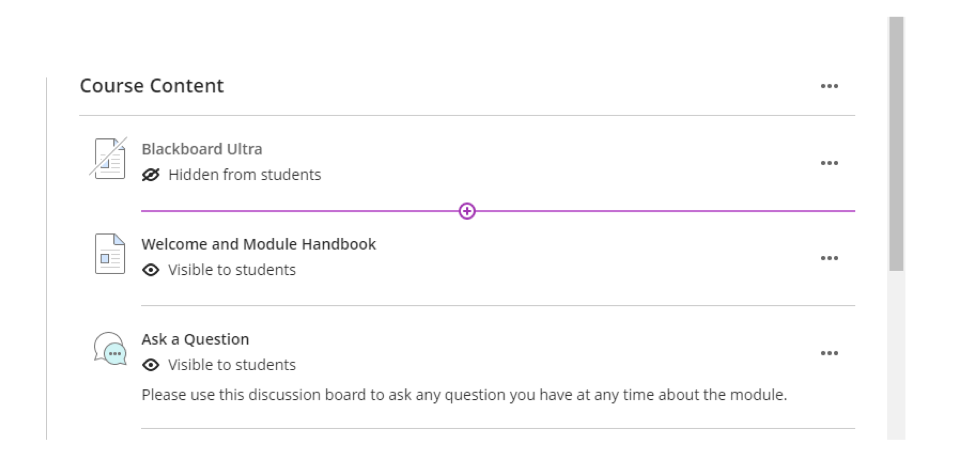
Task: Open more options for Welcome and Module Handbook
Action: point(829,258)
